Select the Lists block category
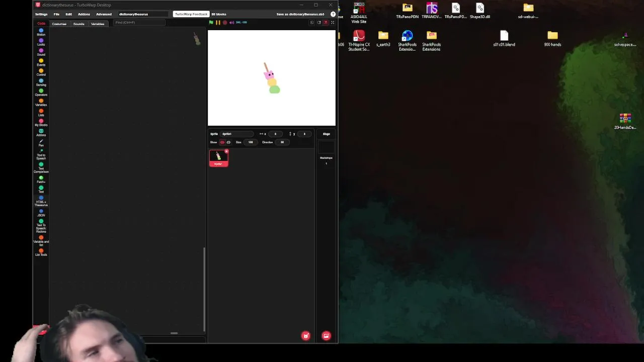 tap(41, 113)
